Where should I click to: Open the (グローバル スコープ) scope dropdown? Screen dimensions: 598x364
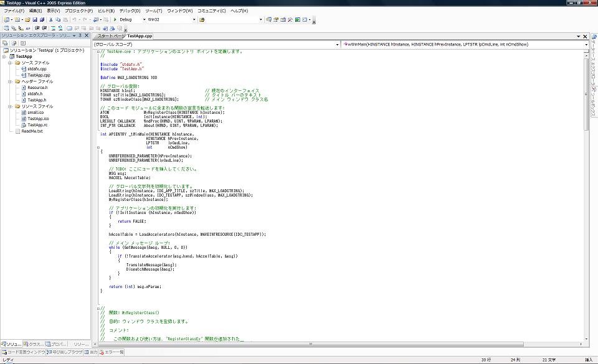click(x=336, y=45)
